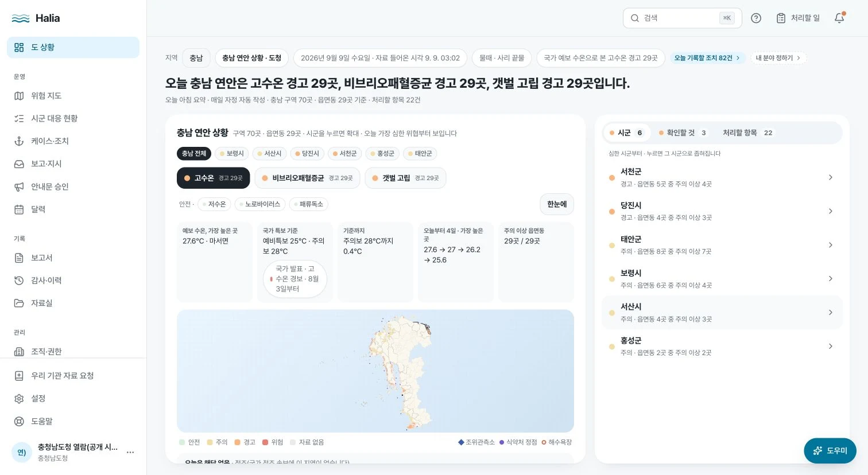
Task: Expand the 홍성군 row chevron
Action: pyautogui.click(x=830, y=346)
